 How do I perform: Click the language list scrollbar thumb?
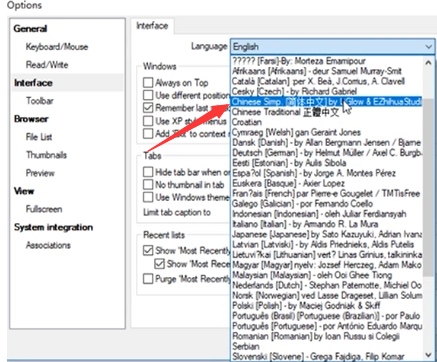[x=429, y=187]
